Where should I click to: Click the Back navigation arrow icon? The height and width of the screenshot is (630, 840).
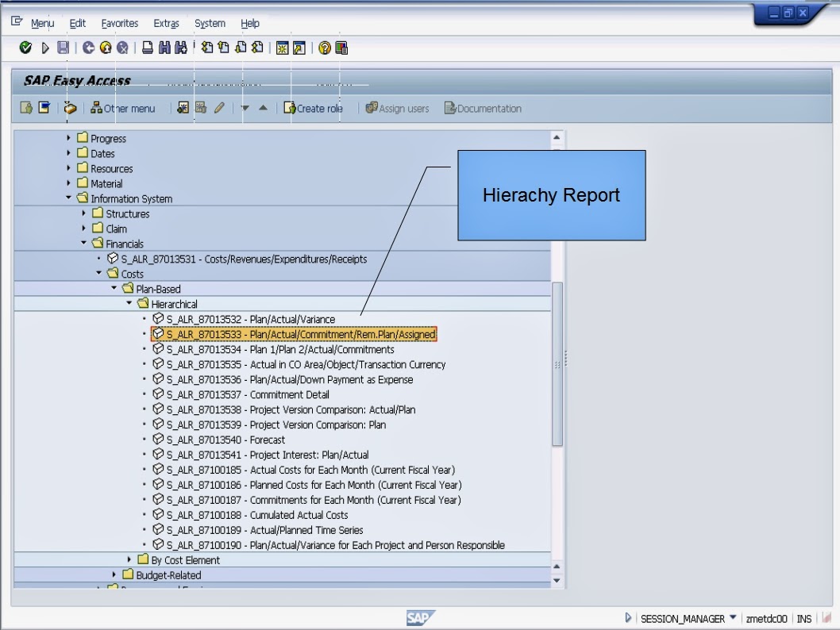point(87,48)
